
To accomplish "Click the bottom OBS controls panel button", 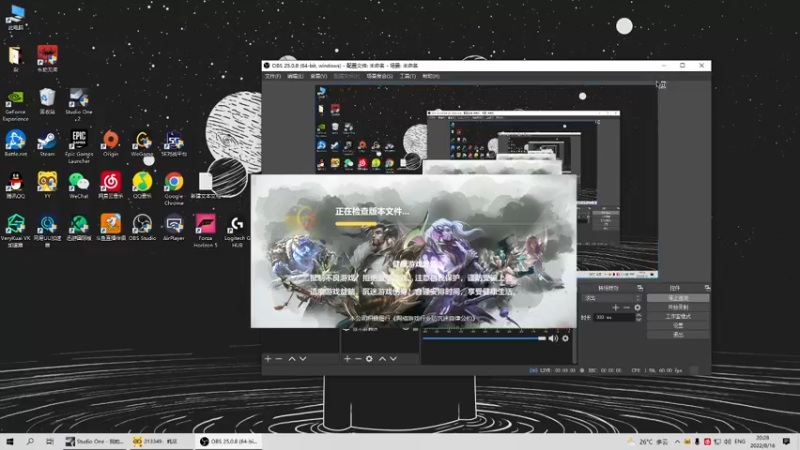I will [x=678, y=335].
